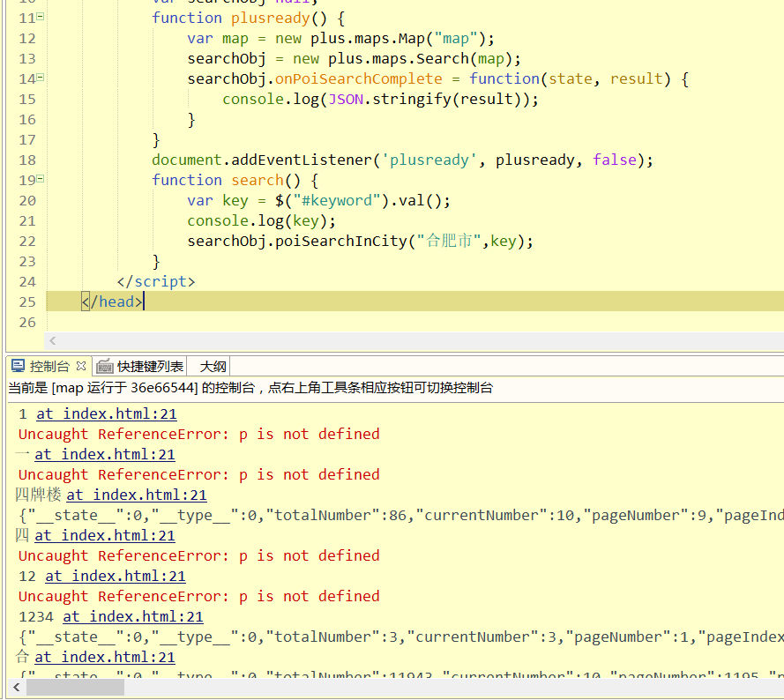Click the 合肥市 string in poiSearchInCity call
784x700 pixels.
coord(448,241)
